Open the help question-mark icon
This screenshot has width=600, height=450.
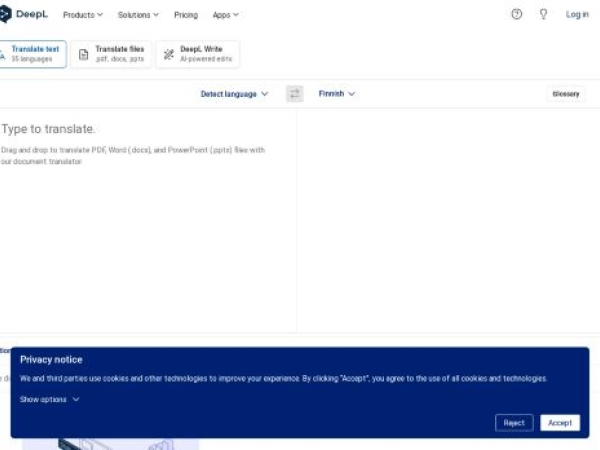click(517, 14)
